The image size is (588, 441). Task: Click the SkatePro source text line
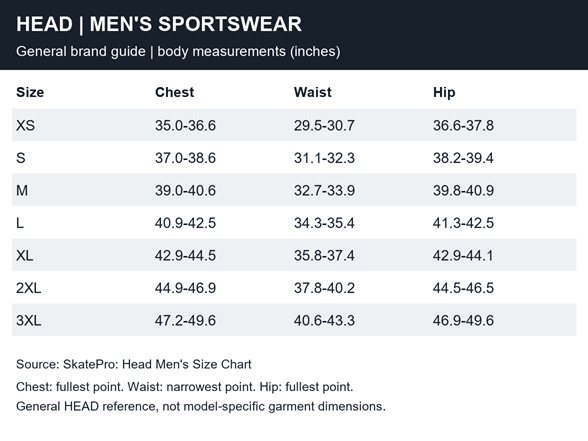pyautogui.click(x=134, y=364)
